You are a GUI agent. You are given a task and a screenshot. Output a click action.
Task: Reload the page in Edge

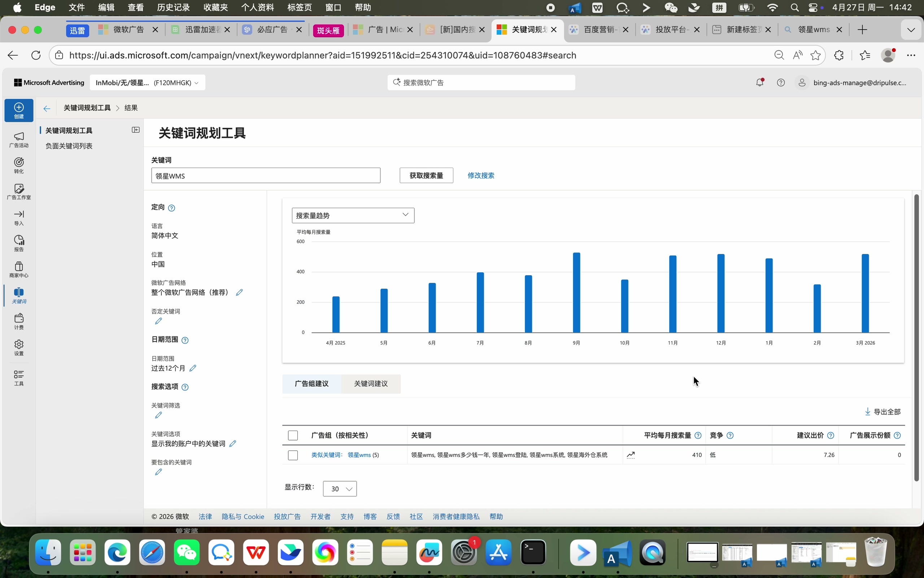36,55
